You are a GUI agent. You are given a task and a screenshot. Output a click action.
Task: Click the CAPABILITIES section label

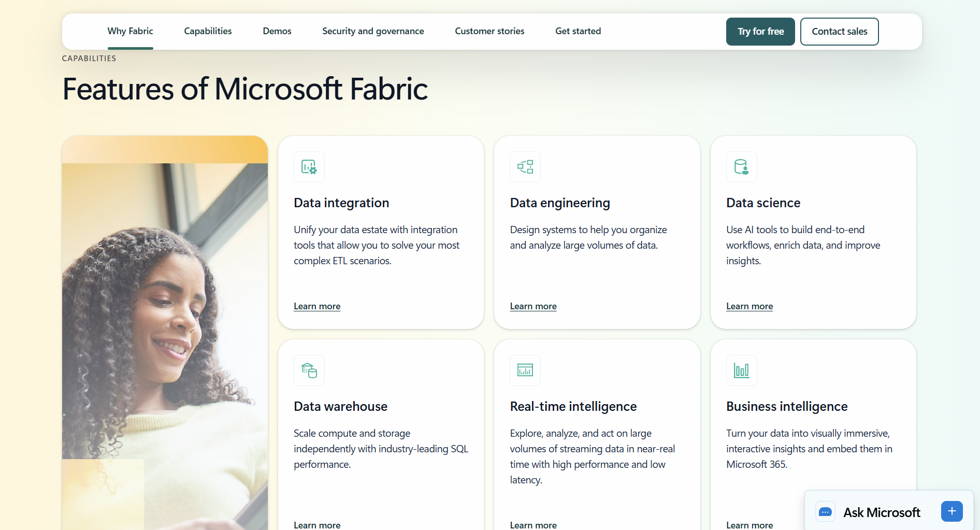tap(89, 59)
